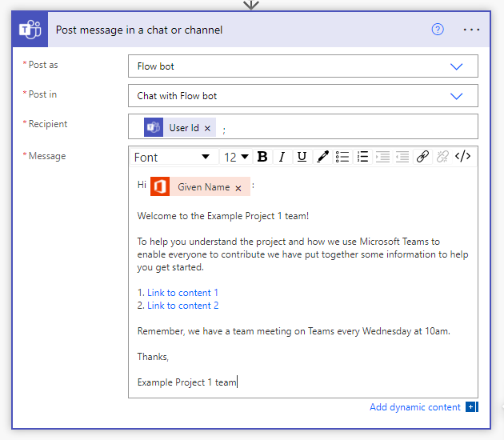Toggle Underline formatting

coord(302,157)
